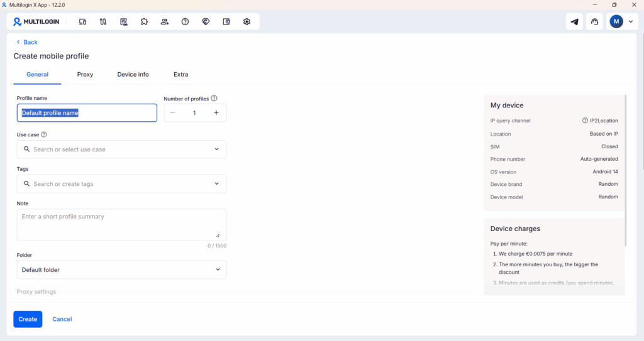This screenshot has width=644, height=341.
Task: Click info icon next to Number of profiles
Action: tap(214, 98)
